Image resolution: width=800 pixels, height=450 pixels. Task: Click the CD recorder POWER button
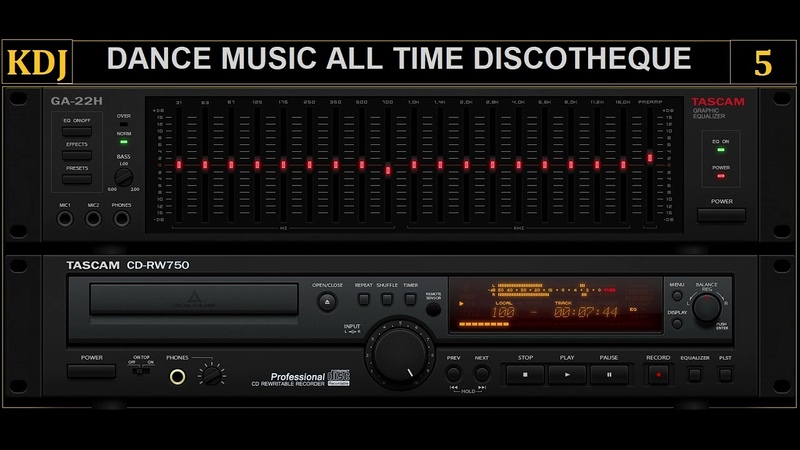pyautogui.click(x=91, y=371)
